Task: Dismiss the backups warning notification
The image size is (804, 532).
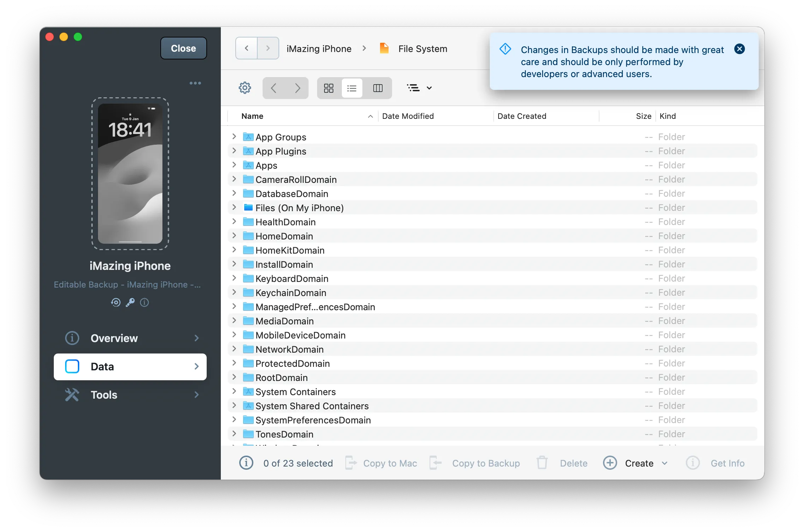Action: coord(739,49)
